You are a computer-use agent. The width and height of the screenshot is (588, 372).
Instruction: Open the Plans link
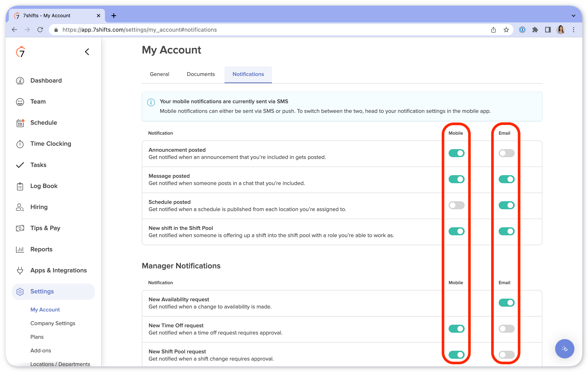(37, 337)
